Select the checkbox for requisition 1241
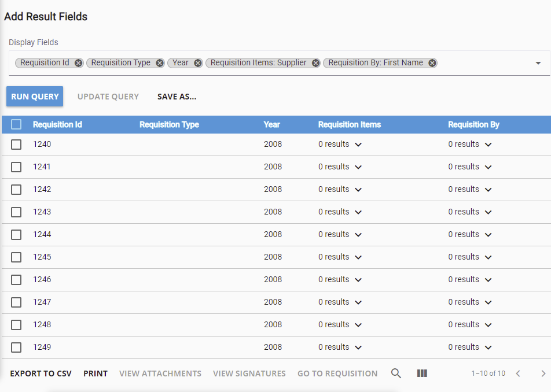Image resolution: width=551 pixels, height=392 pixels. 16,167
